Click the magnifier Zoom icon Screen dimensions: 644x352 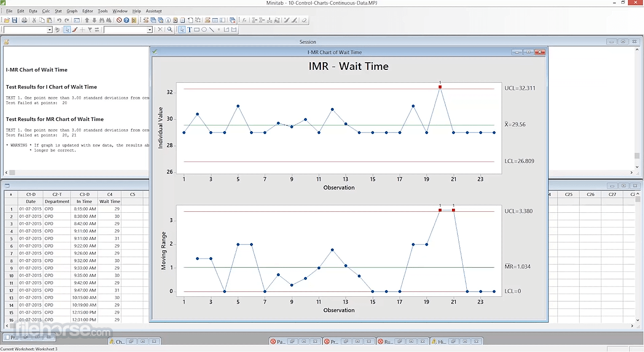(x=170, y=30)
